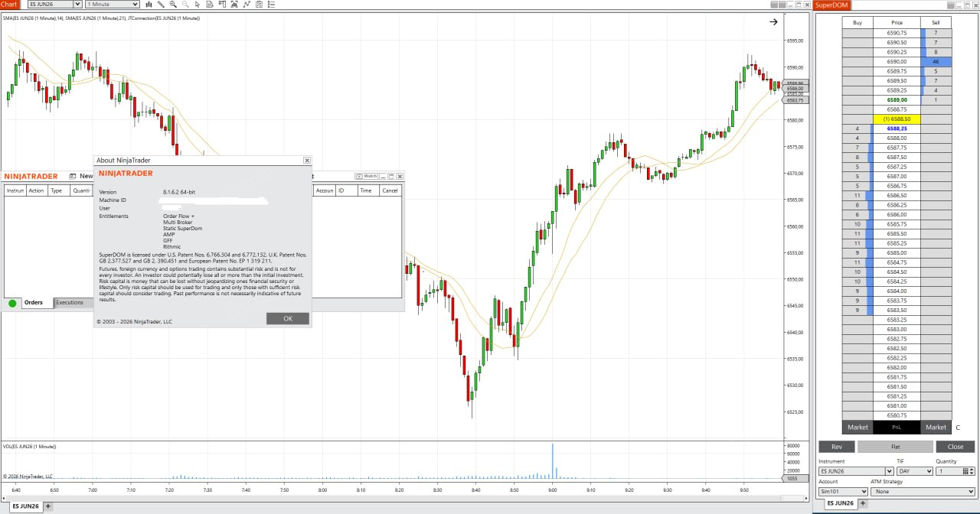Image resolution: width=980 pixels, height=514 pixels.
Task: Click the Cancel column header in Orders grid
Action: pyautogui.click(x=390, y=190)
